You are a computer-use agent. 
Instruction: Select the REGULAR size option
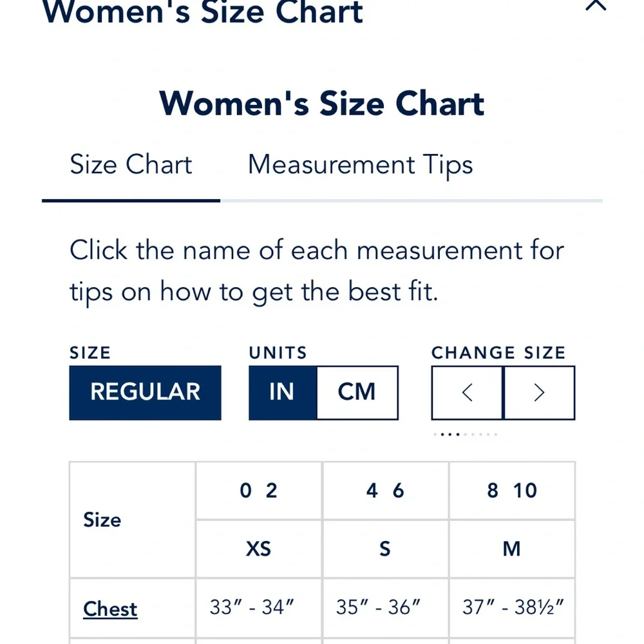tap(145, 393)
